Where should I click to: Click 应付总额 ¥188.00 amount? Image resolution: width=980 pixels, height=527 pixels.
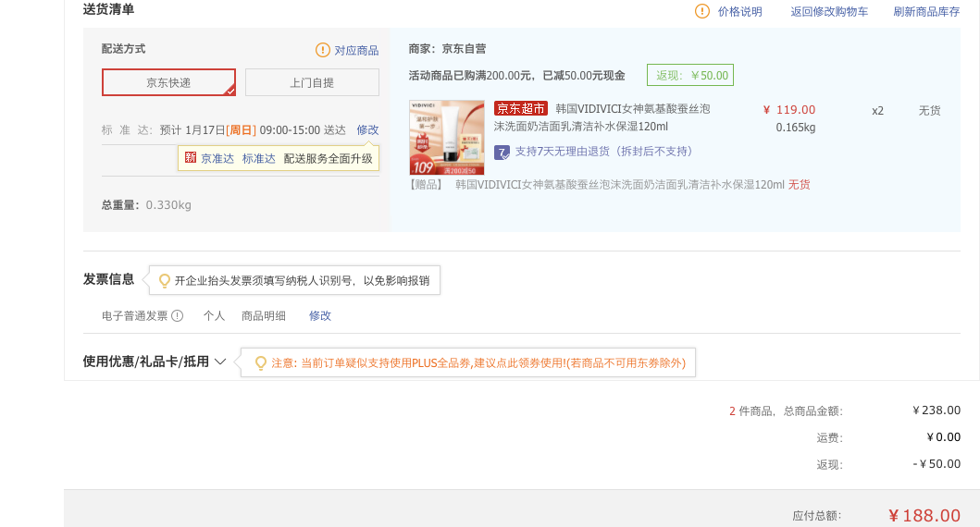(x=924, y=516)
